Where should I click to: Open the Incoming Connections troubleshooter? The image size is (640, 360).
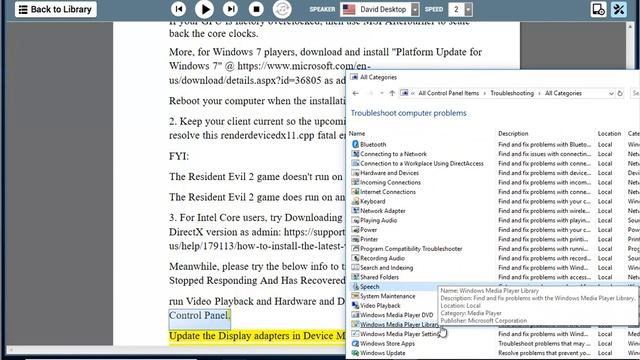[x=386, y=182]
